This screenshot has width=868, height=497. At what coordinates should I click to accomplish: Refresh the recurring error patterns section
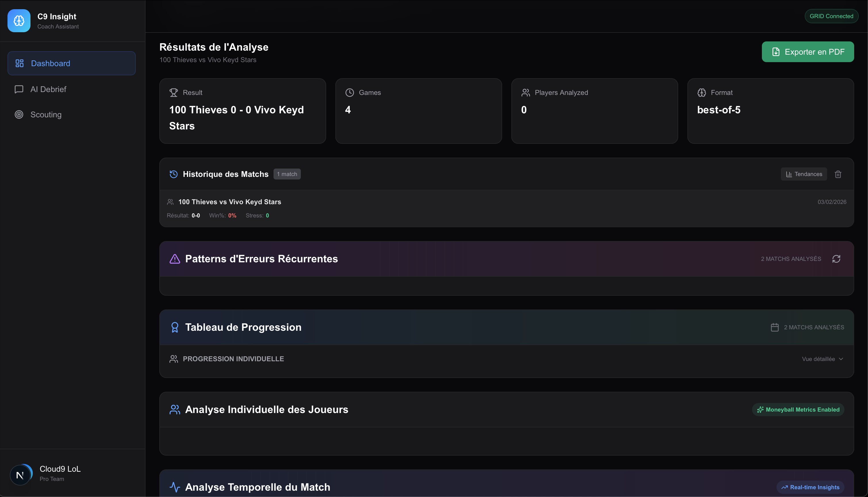pos(836,259)
